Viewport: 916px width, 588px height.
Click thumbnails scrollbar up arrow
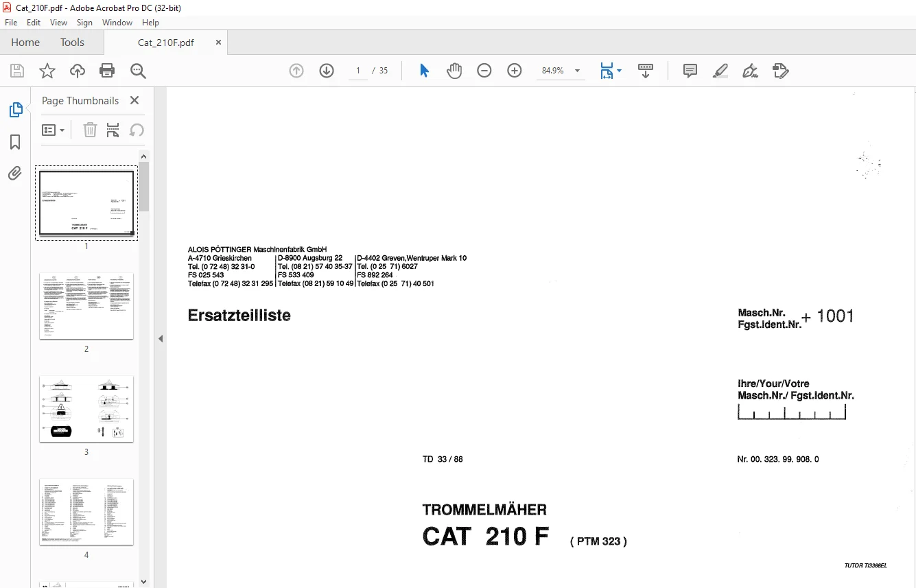coord(143,156)
